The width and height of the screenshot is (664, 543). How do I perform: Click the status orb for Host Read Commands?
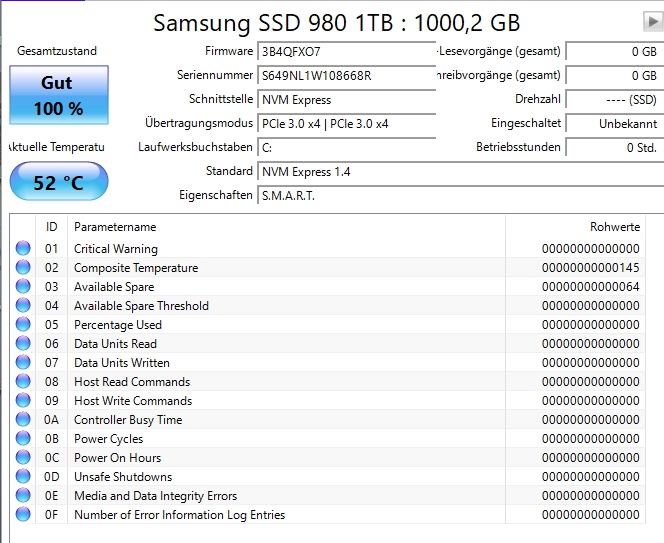click(23, 382)
